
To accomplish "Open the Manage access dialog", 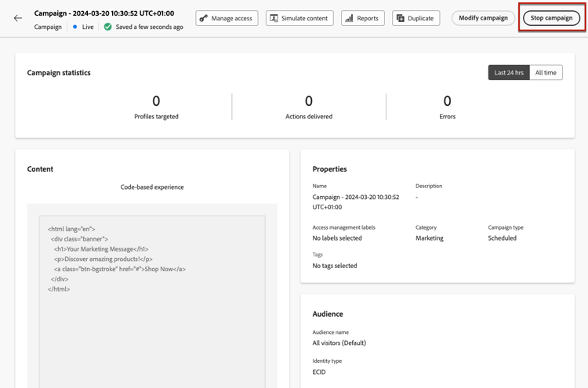I will point(232,18).
